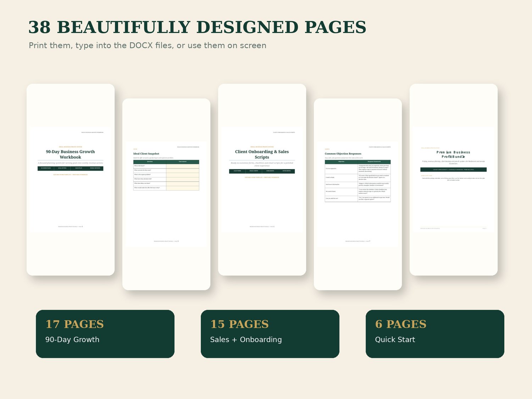Click the green banner on the Profit Bundle page

point(453,170)
